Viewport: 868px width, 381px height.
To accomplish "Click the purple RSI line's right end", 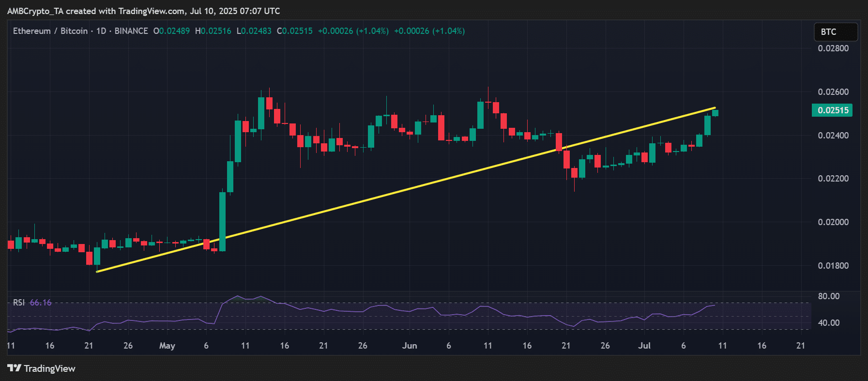I will [714, 305].
